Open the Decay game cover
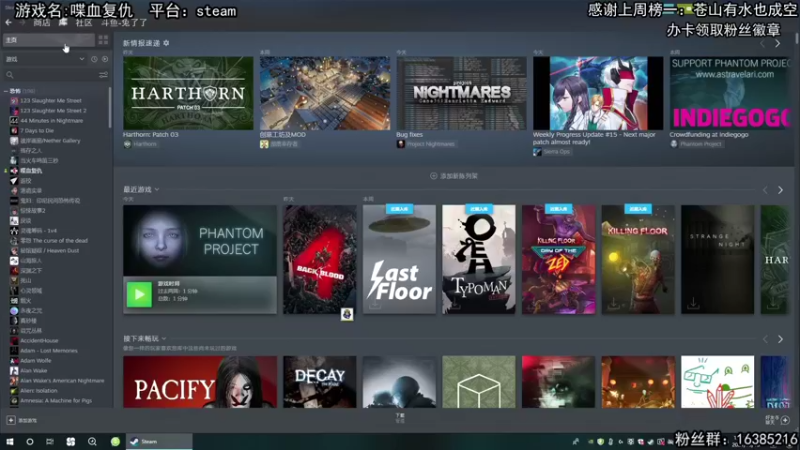Image resolution: width=800 pixels, height=450 pixels. tap(320, 382)
